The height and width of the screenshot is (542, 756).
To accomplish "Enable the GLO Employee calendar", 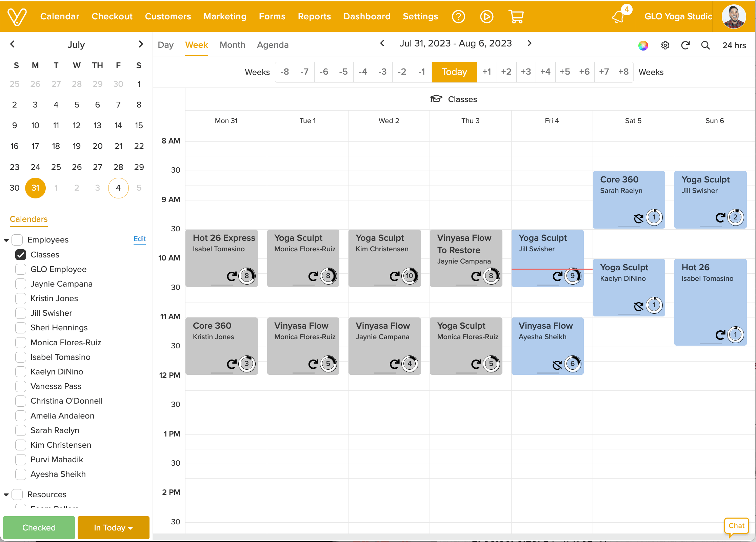I will pyautogui.click(x=20, y=269).
